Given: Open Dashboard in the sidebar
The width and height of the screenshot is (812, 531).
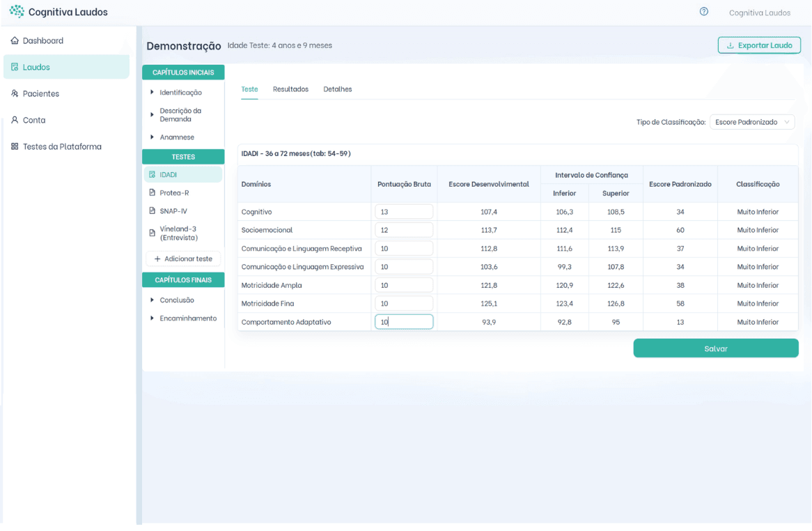Looking at the screenshot, I should point(66,40).
